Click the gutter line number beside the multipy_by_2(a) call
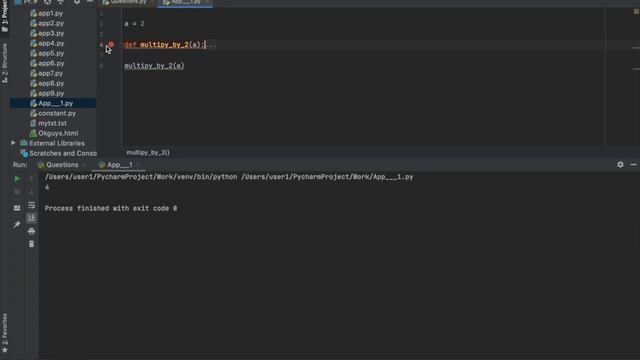640x360 pixels. tap(101, 66)
